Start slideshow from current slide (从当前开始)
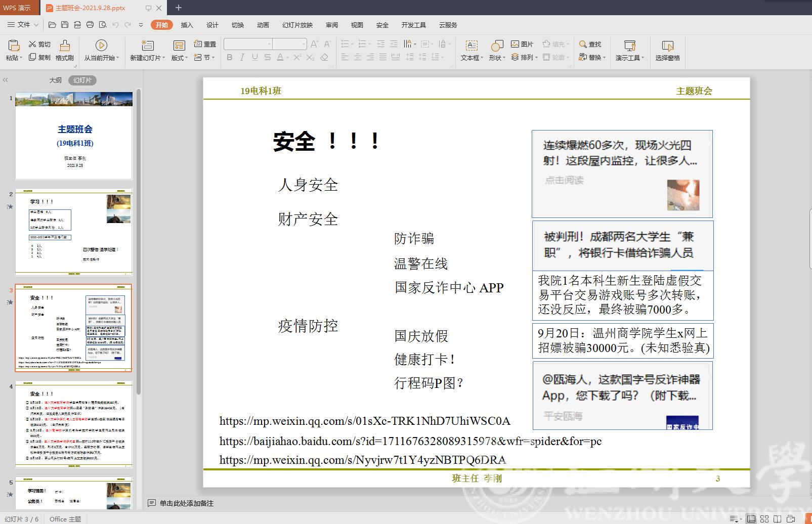 [101, 46]
